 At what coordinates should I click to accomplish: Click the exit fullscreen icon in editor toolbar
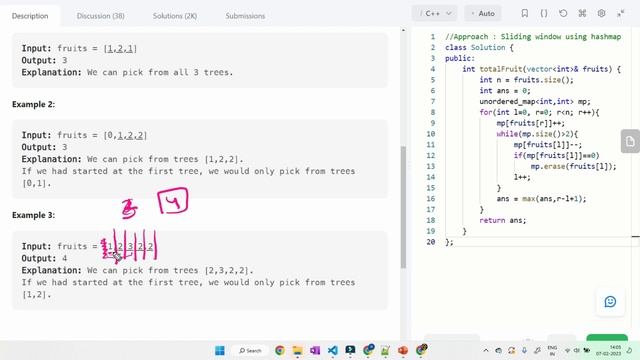coord(620,13)
